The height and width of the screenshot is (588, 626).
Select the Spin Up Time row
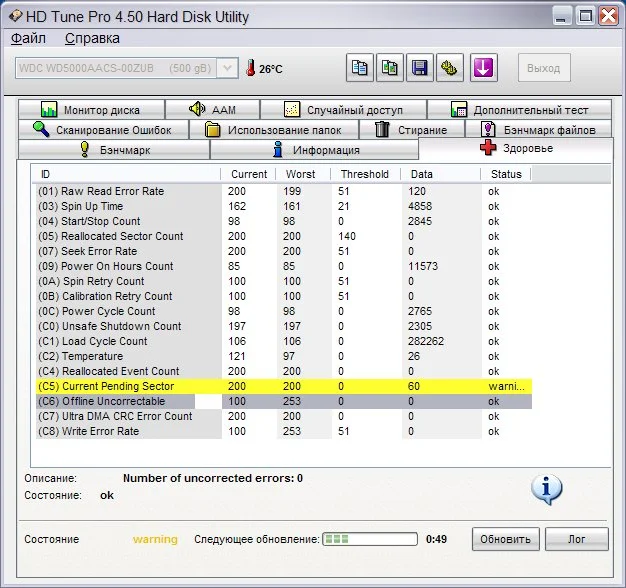click(284, 206)
